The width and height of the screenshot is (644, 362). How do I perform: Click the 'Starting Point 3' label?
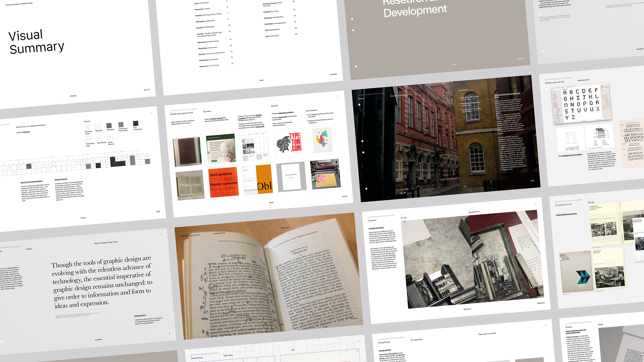pos(474,212)
